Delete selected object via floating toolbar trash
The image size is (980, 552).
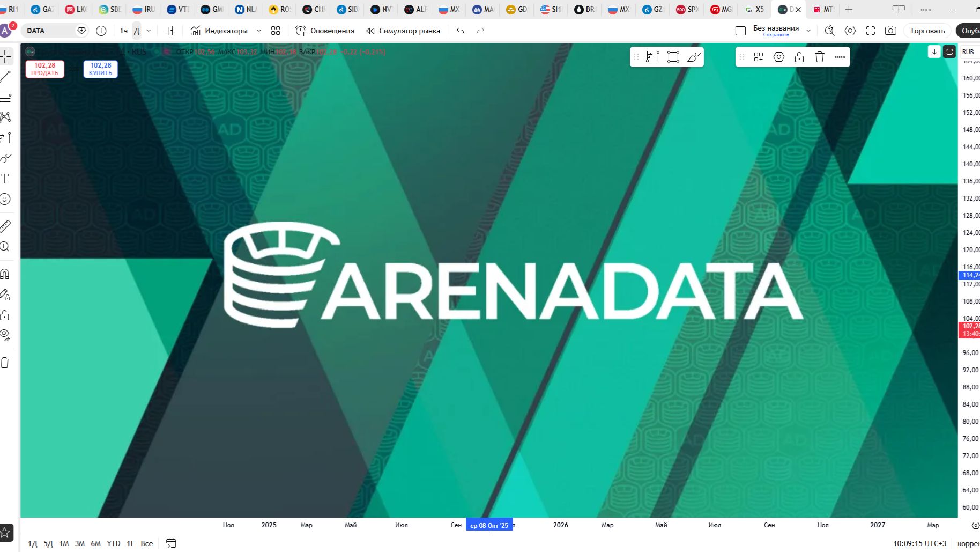(x=820, y=57)
